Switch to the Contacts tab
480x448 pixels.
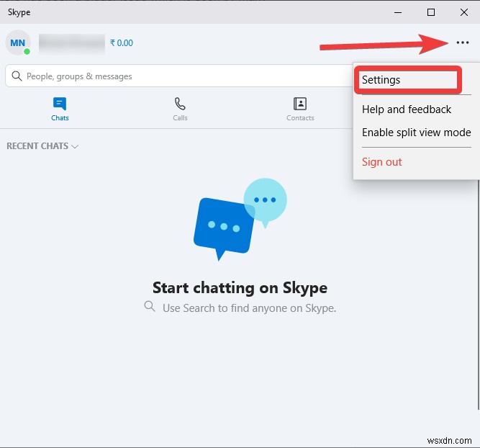coord(300,109)
